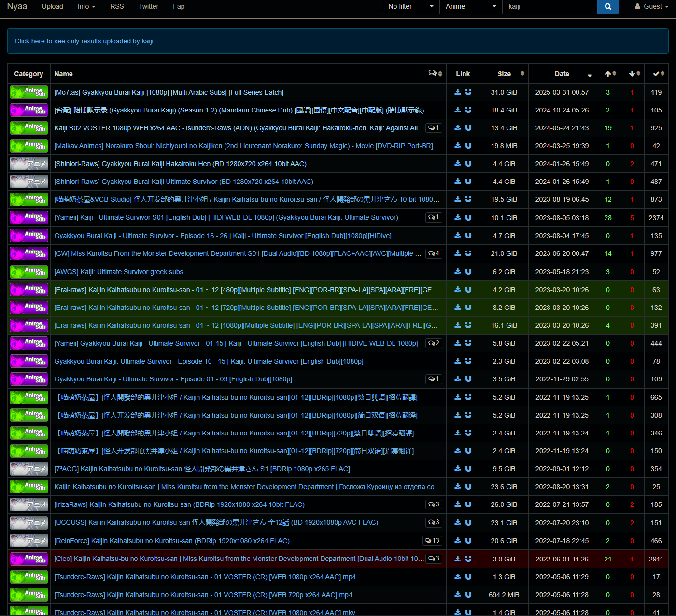This screenshot has height=616, width=676.
Task: Click category icon of 7³ACG Kaijin row
Action: [29, 469]
